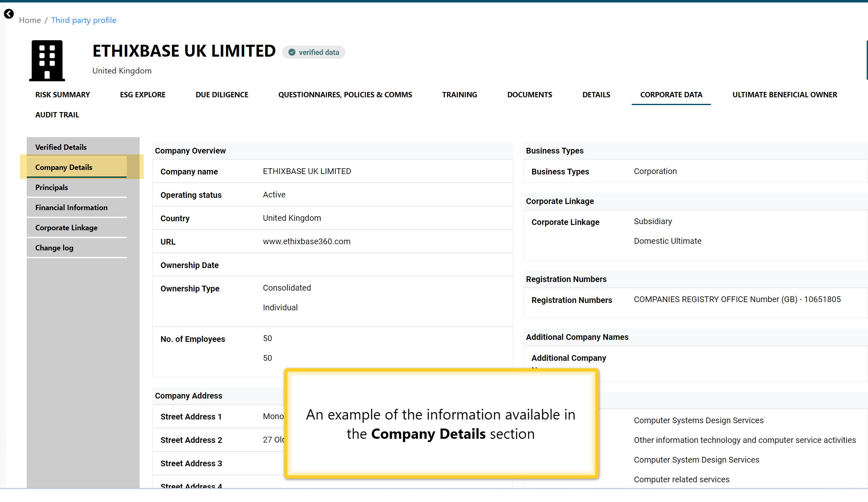
Task: Switch to the Training tab
Action: point(459,95)
